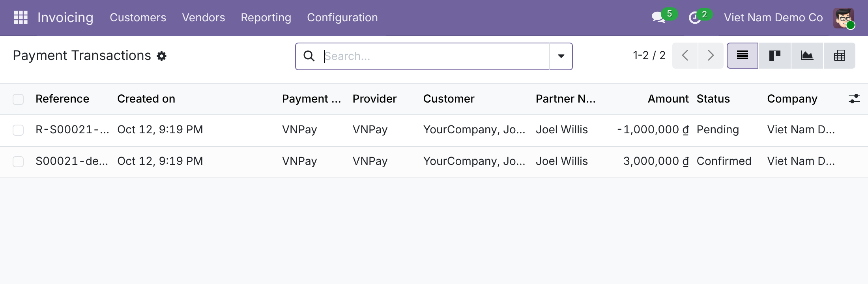The width and height of the screenshot is (868, 284).
Task: Click the Pending status cell
Action: click(x=718, y=129)
